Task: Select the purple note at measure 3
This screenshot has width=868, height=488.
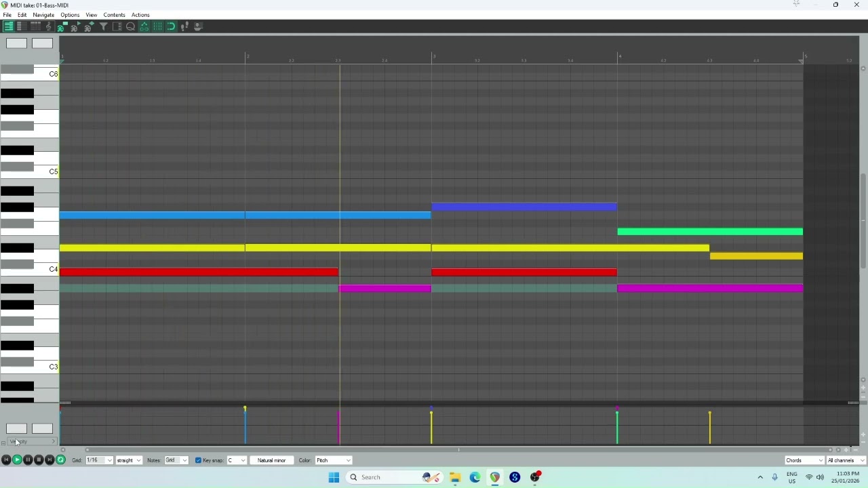Action: (524, 207)
